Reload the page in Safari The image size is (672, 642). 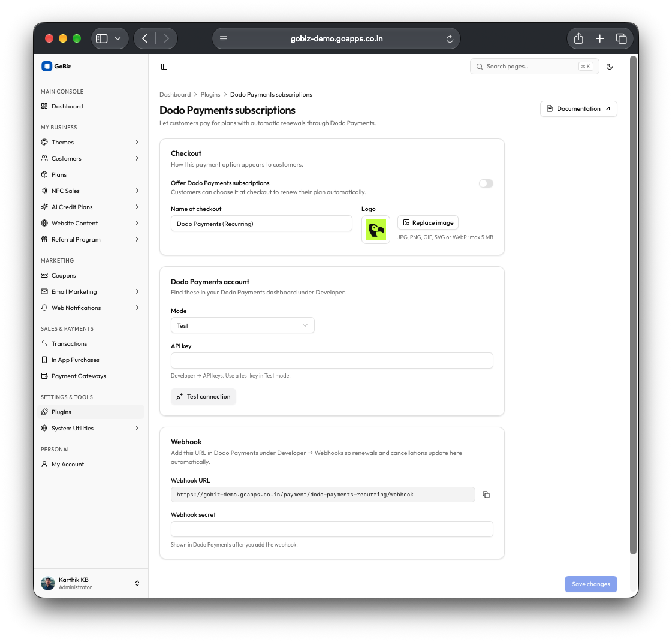(450, 38)
